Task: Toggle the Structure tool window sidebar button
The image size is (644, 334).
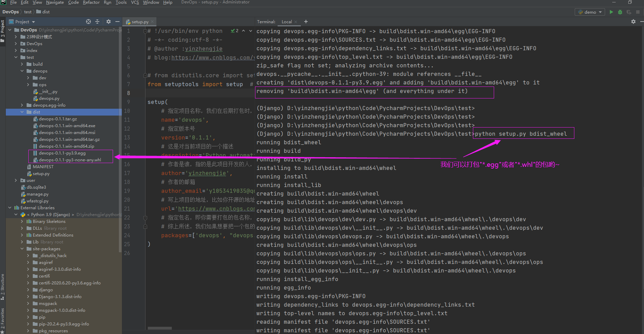Action: [x=3, y=284]
